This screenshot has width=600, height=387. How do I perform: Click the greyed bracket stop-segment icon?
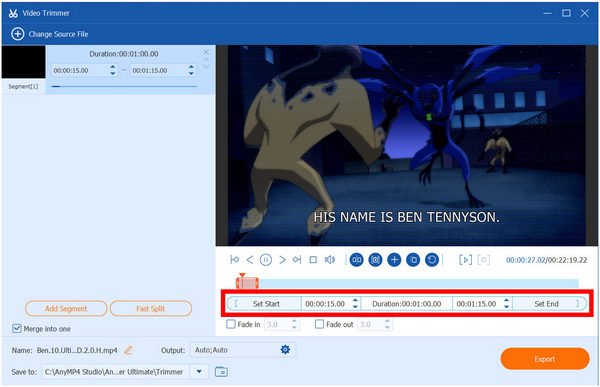click(x=484, y=260)
